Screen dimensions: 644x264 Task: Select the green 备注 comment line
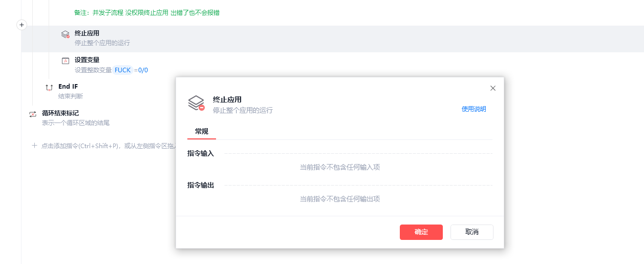click(147, 12)
